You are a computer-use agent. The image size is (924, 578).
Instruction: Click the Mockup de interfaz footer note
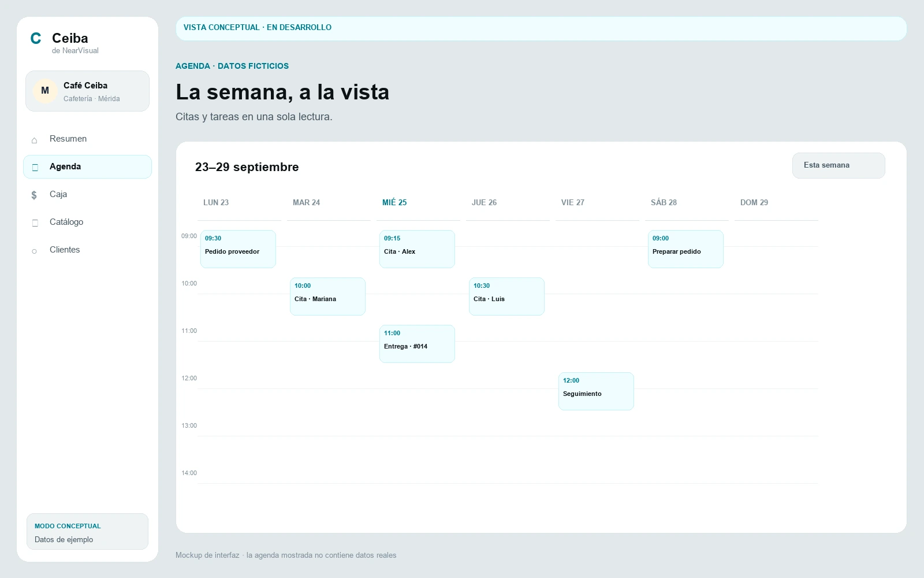286,555
